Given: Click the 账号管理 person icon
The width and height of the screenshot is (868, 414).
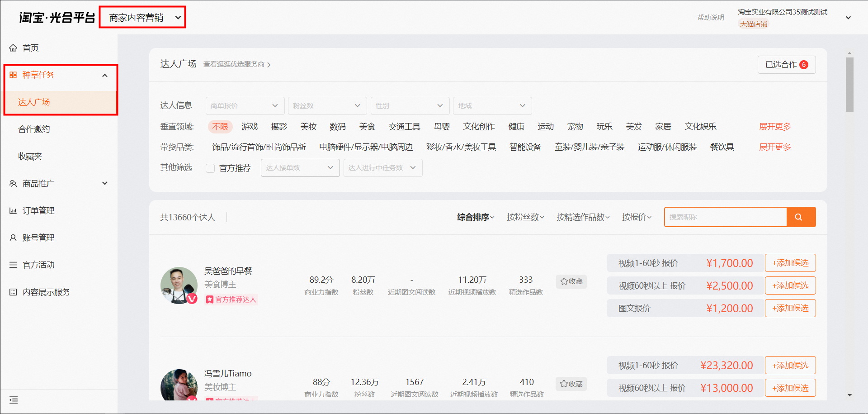Looking at the screenshot, I should click(13, 238).
